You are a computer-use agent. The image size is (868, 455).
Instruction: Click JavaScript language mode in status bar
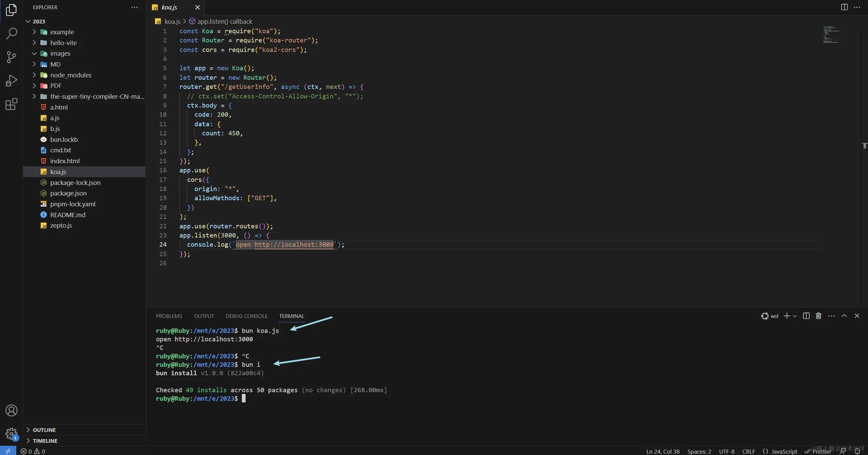point(784,451)
